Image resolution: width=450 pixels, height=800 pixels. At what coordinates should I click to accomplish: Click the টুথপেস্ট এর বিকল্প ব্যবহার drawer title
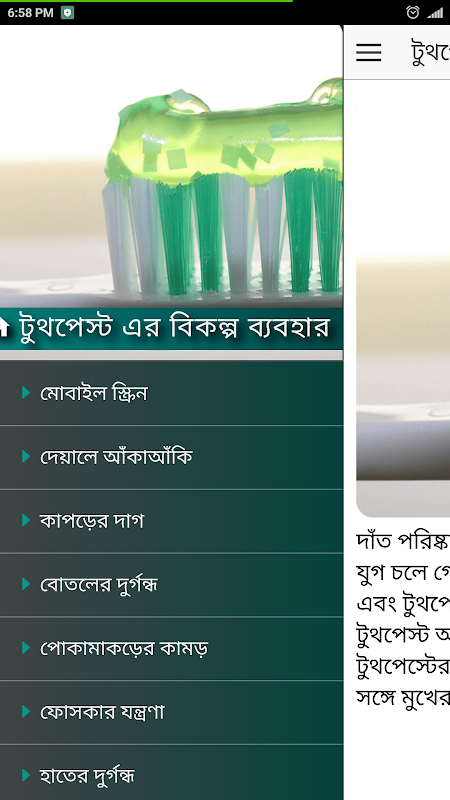coord(174,328)
